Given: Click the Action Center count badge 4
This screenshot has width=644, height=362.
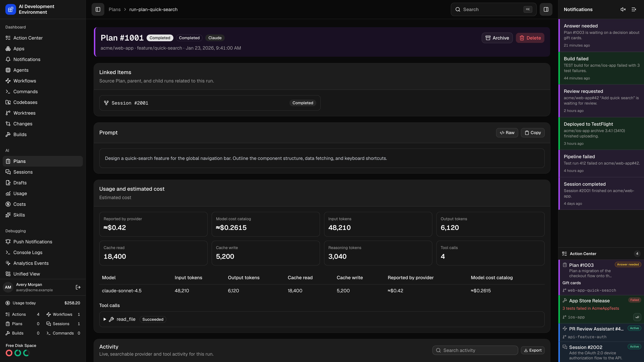Looking at the screenshot, I should pos(637,254).
